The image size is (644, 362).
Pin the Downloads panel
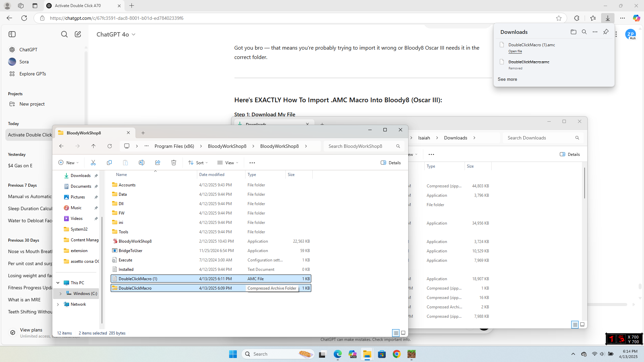pos(606,32)
